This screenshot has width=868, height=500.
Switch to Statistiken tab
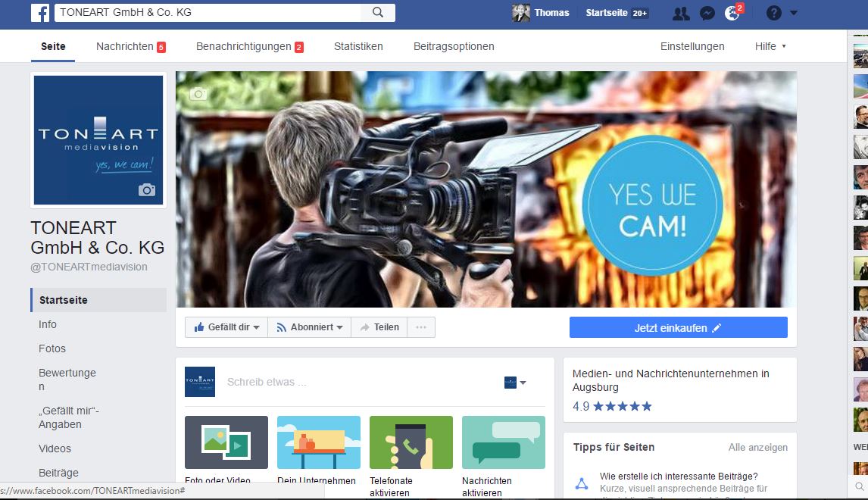click(x=358, y=46)
